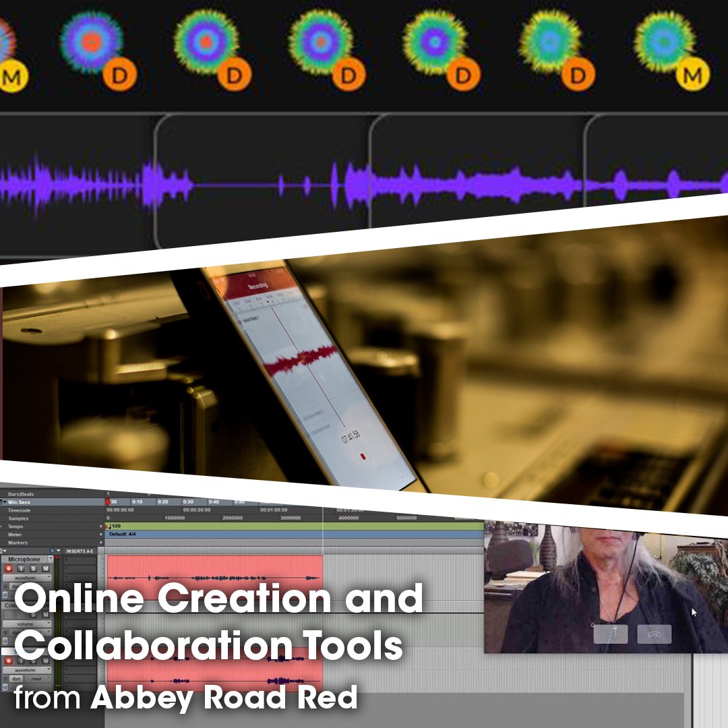This screenshot has height=728, width=728.
Task: Click the fully visible yellow M badge
Action: 693,74
